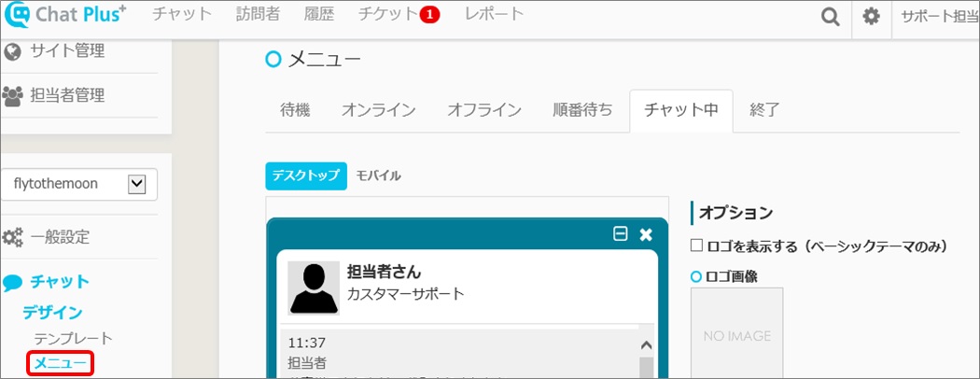Viewport: 980px width, 379px height.
Task: Open チャット in top navigation
Action: point(183,14)
